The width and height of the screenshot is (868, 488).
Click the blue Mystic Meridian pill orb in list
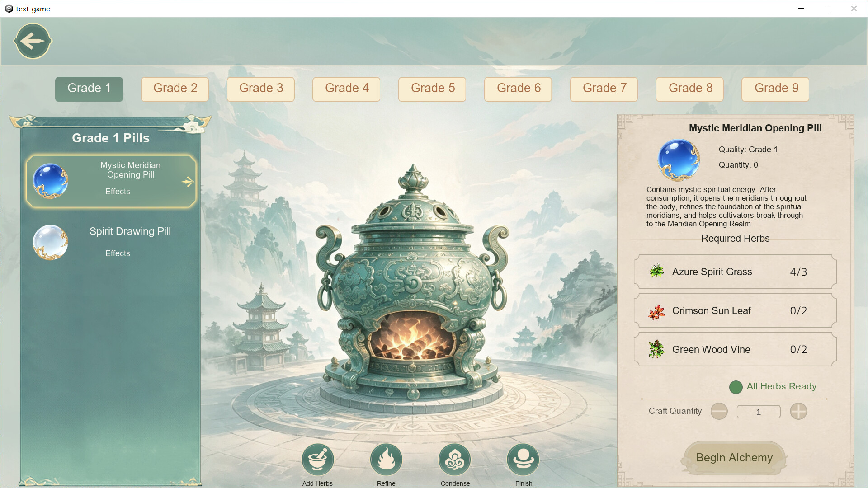coord(50,181)
